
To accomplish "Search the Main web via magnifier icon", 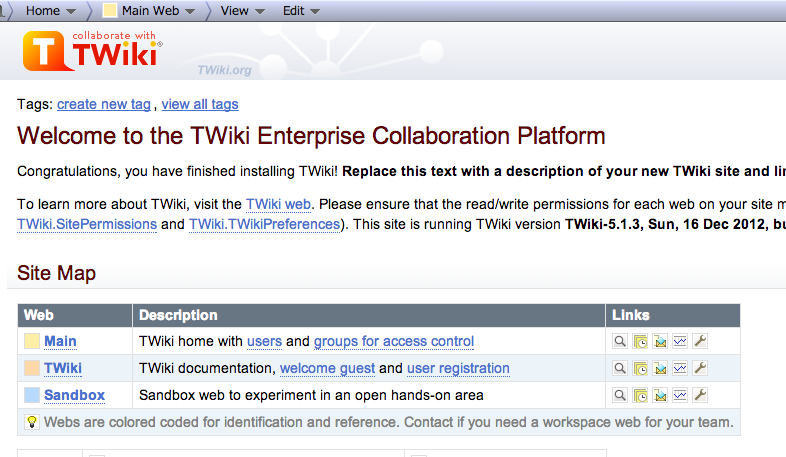I will pyautogui.click(x=620, y=341).
